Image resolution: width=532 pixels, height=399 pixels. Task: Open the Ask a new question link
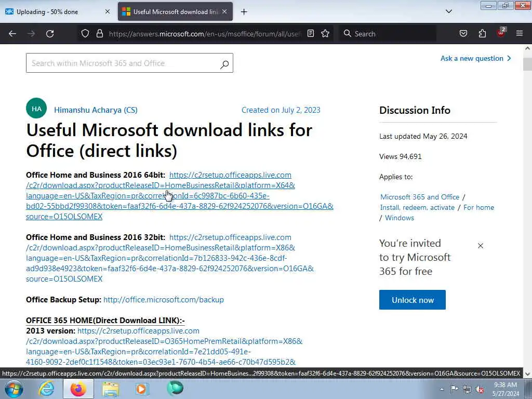click(x=476, y=58)
